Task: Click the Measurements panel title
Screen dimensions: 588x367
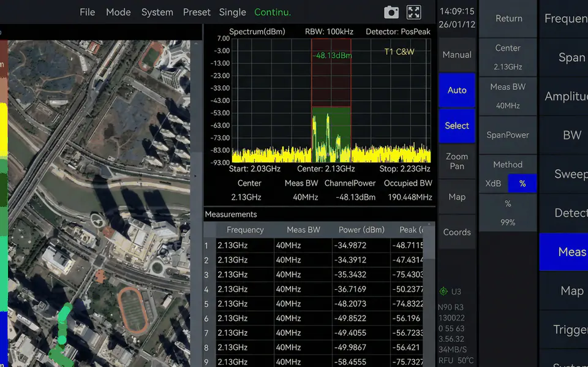Action: pos(231,214)
